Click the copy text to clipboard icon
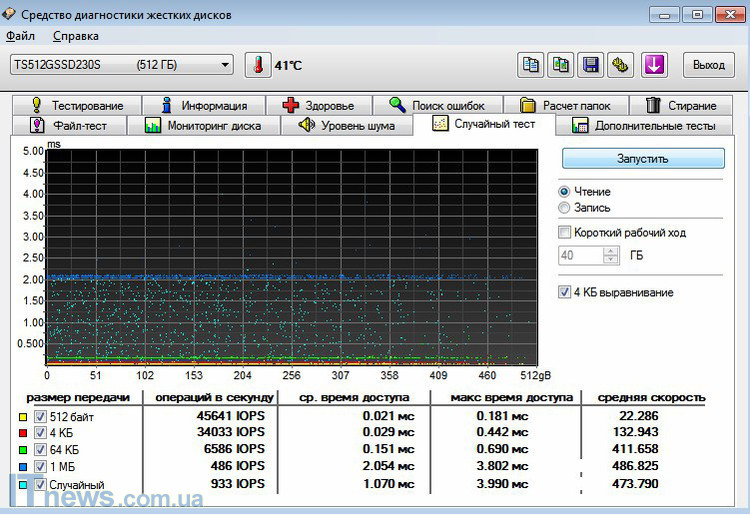The image size is (750, 515). [x=531, y=65]
